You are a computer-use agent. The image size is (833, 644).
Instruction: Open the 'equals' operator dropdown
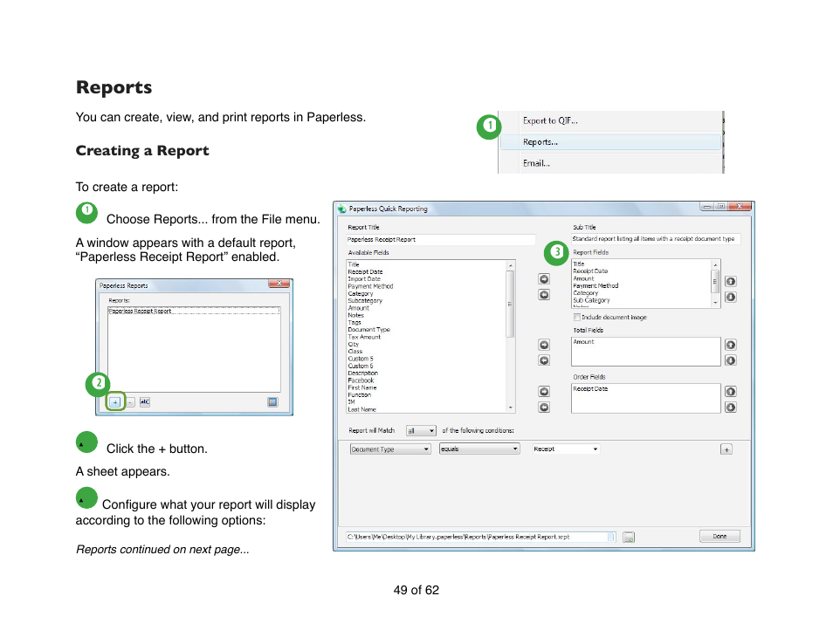coord(479,449)
